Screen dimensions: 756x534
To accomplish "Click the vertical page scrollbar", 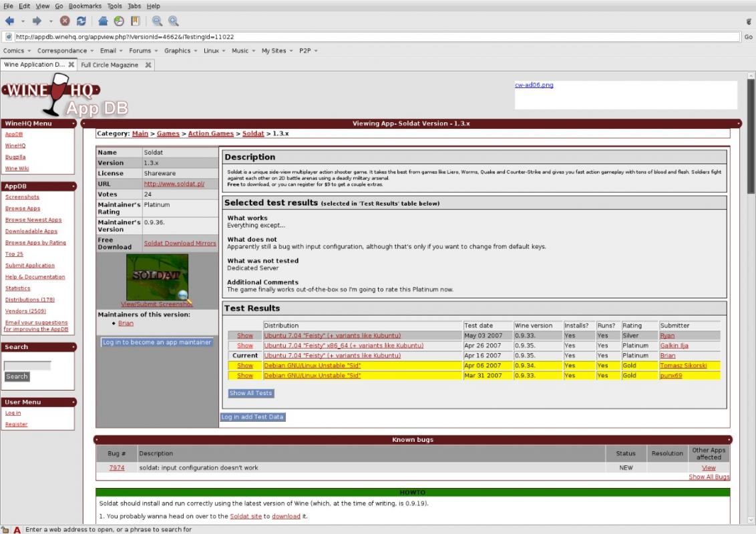I will pos(751,300).
